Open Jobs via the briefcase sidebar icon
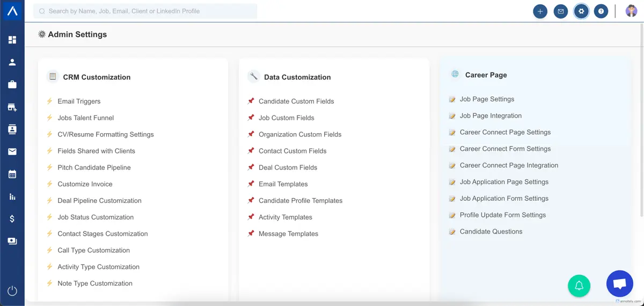The image size is (644, 306). coord(12,84)
